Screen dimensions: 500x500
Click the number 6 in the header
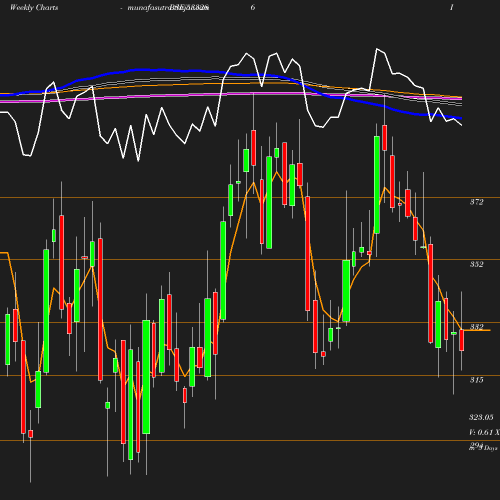(x=253, y=7)
